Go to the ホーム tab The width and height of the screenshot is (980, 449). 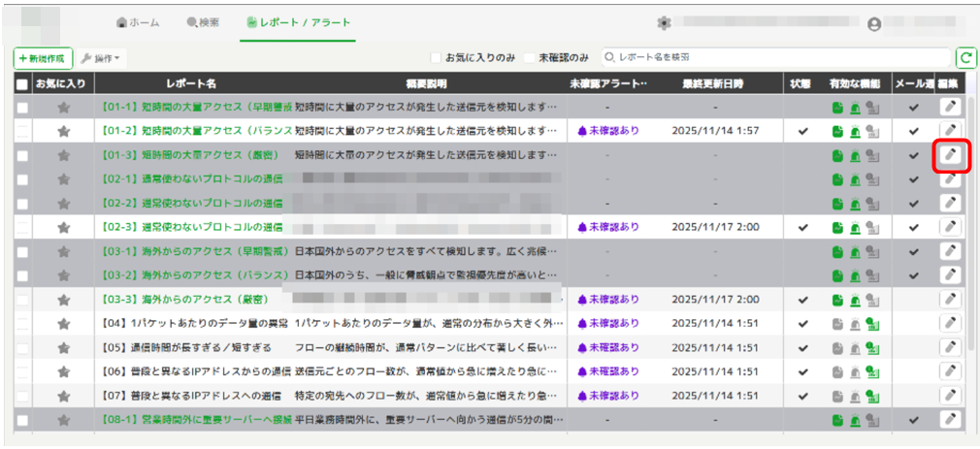coord(138,22)
